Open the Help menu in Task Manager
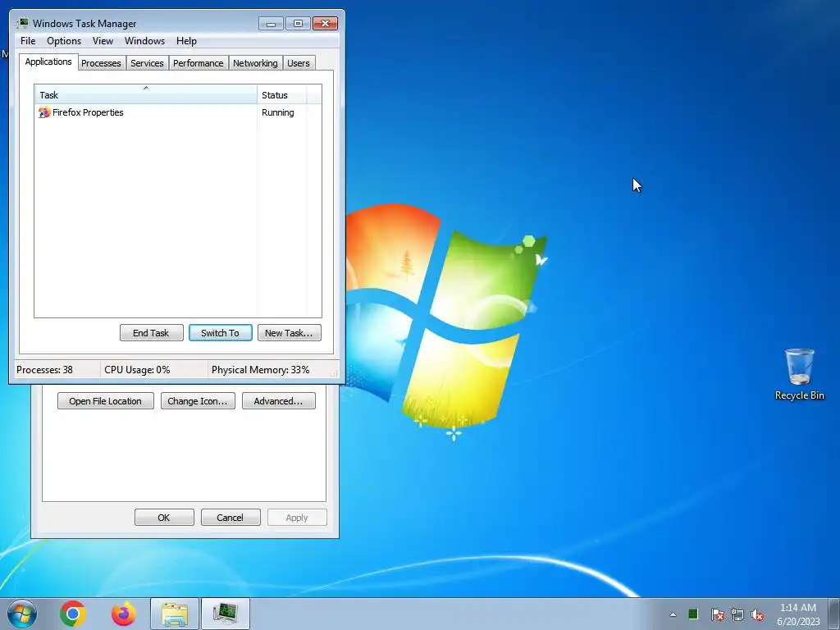Image resolution: width=840 pixels, height=630 pixels. pos(186,41)
